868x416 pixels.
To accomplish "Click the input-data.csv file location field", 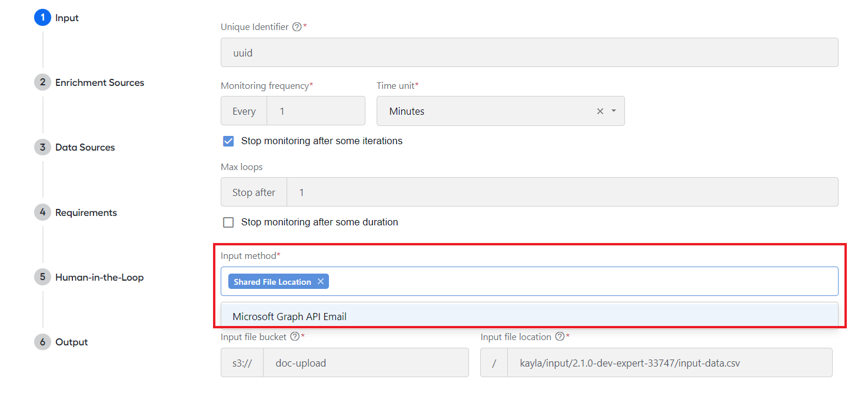I will pos(670,363).
